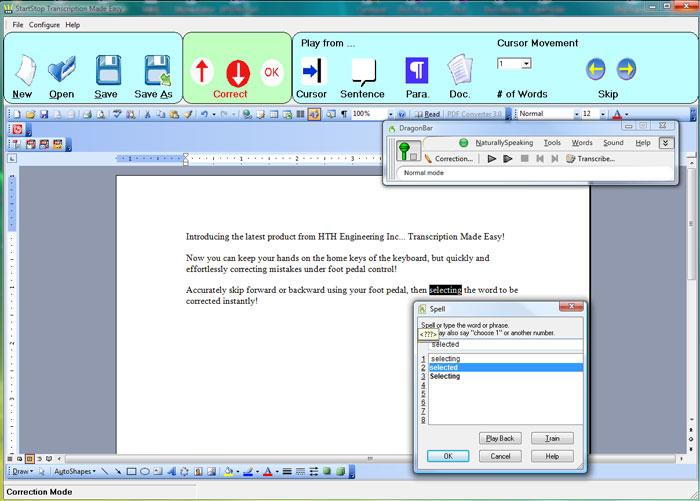Click DragonBar skip-forward button
Image resolution: width=700 pixels, height=501 pixels.
coord(554,159)
